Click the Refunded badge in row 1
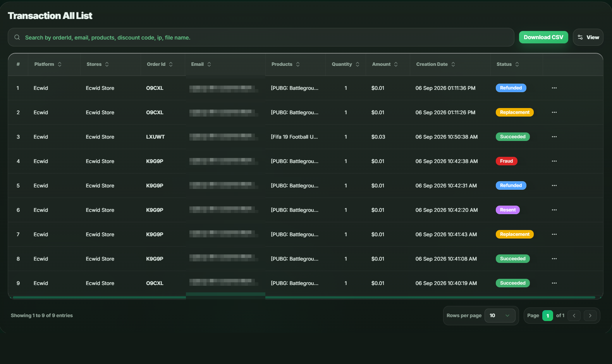Screen dimensions: 612x364 (x=511, y=88)
